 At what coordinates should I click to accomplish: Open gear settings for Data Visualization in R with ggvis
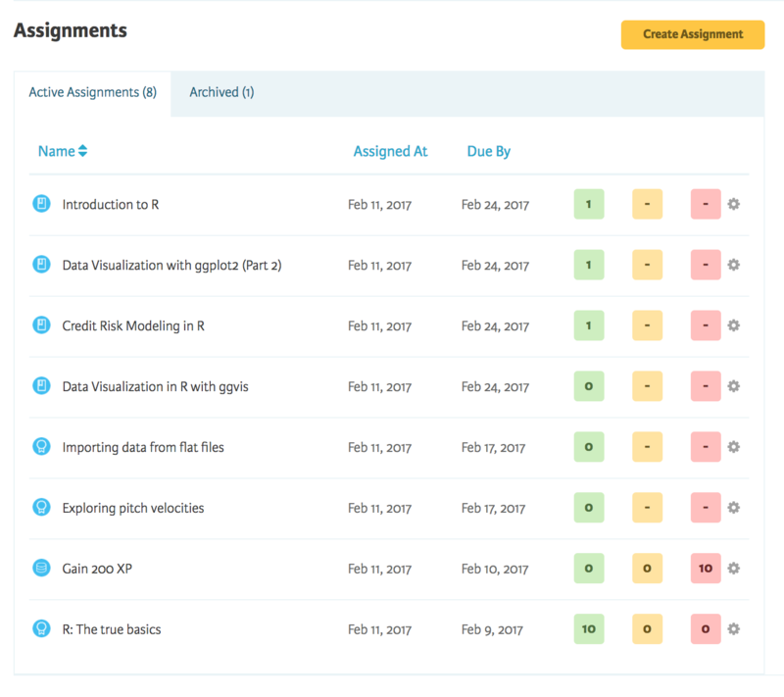733,386
